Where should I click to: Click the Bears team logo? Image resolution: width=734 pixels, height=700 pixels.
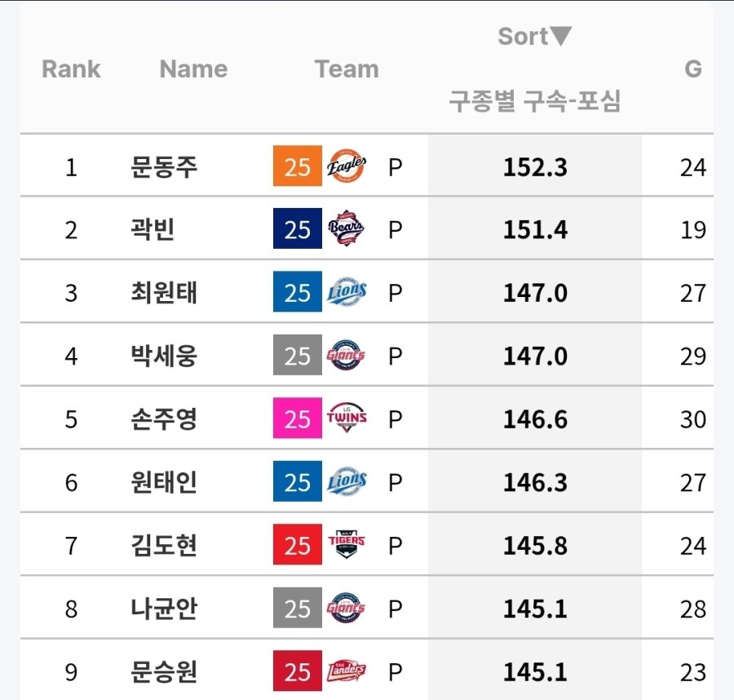pyautogui.click(x=346, y=229)
